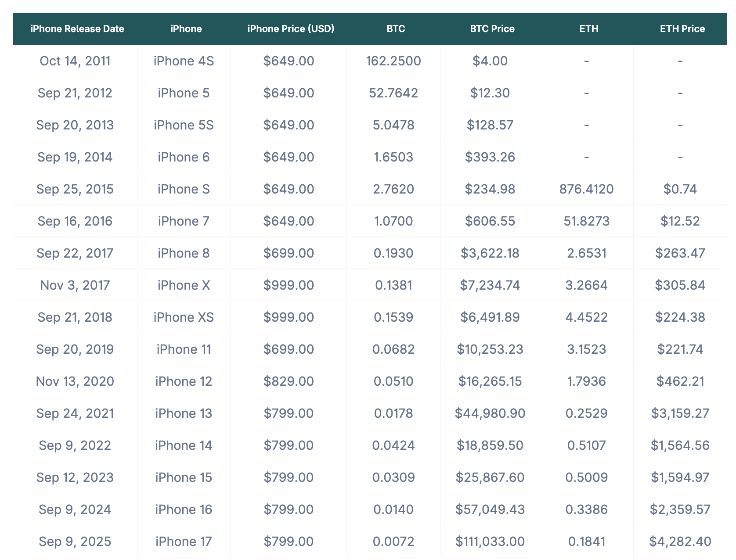Screen dimensions: 736x560
Task: Select the iPhone 4S cell
Action: (184, 61)
